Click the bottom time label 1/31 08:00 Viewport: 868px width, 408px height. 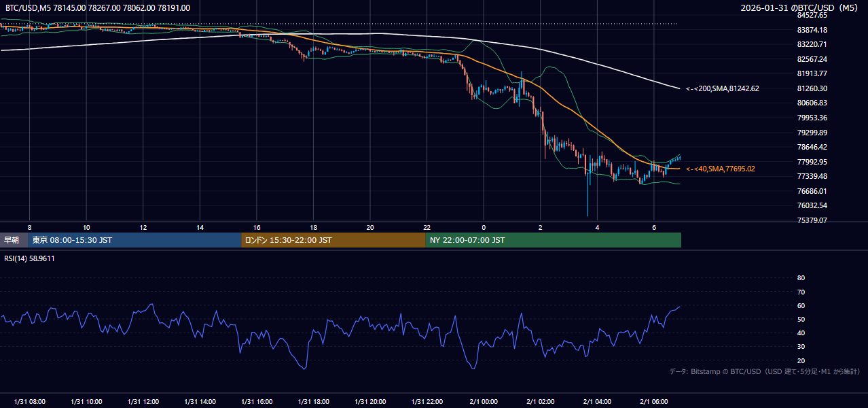29,402
